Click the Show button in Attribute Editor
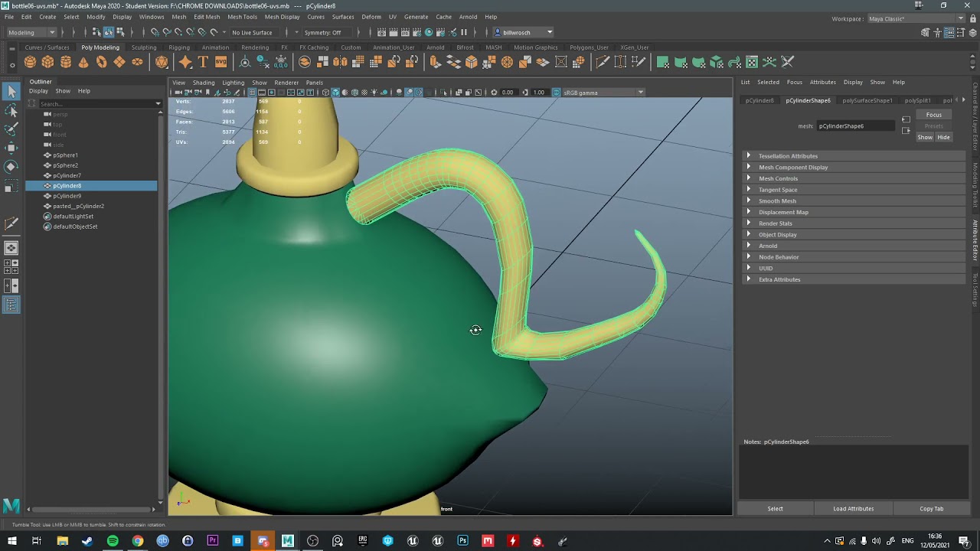The height and width of the screenshot is (551, 980). pos(925,138)
